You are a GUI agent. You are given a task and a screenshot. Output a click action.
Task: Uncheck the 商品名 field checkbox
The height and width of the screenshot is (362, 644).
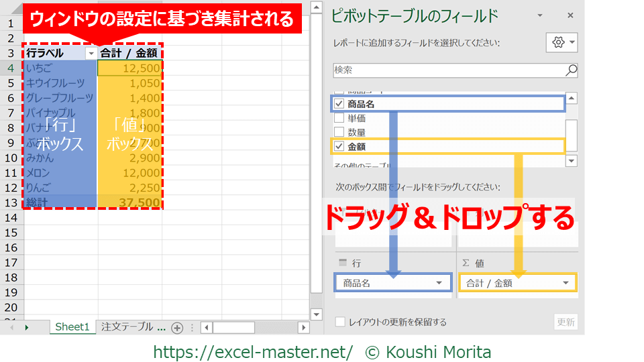pyautogui.click(x=339, y=104)
